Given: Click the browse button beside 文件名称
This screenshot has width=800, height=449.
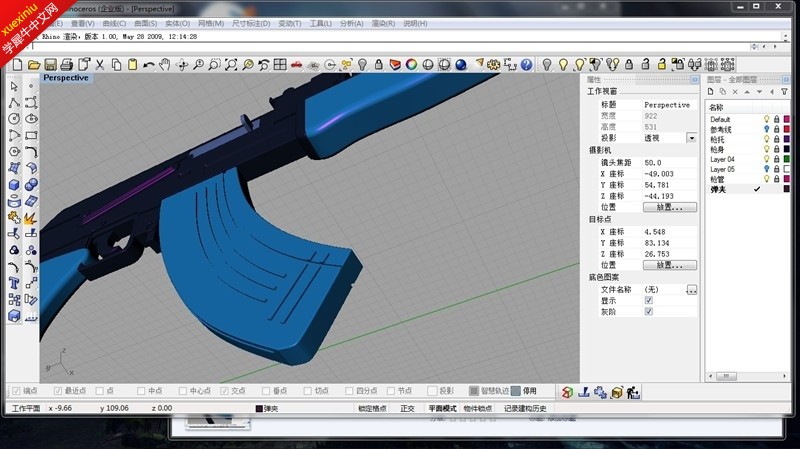Looking at the screenshot, I should tap(692, 290).
